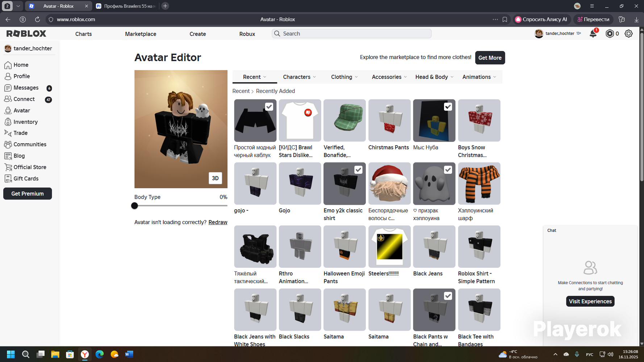Click the Спросить Алису AI button
The width and height of the screenshot is (644, 362).
coord(541,20)
